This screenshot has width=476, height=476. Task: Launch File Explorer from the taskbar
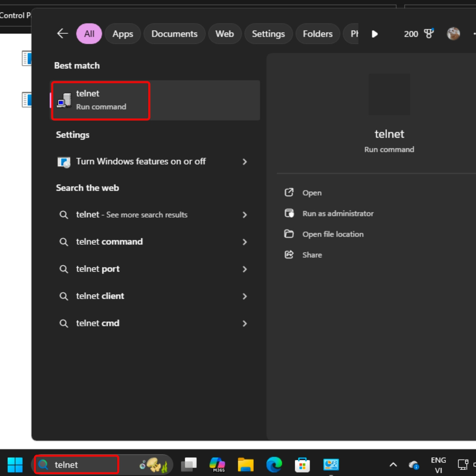pyautogui.click(x=245, y=465)
